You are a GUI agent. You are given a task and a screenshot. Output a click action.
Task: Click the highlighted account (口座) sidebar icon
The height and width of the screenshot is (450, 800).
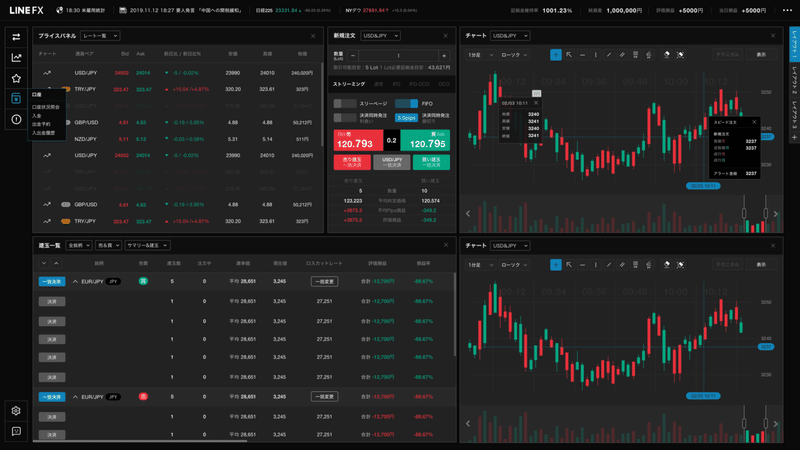(x=16, y=98)
